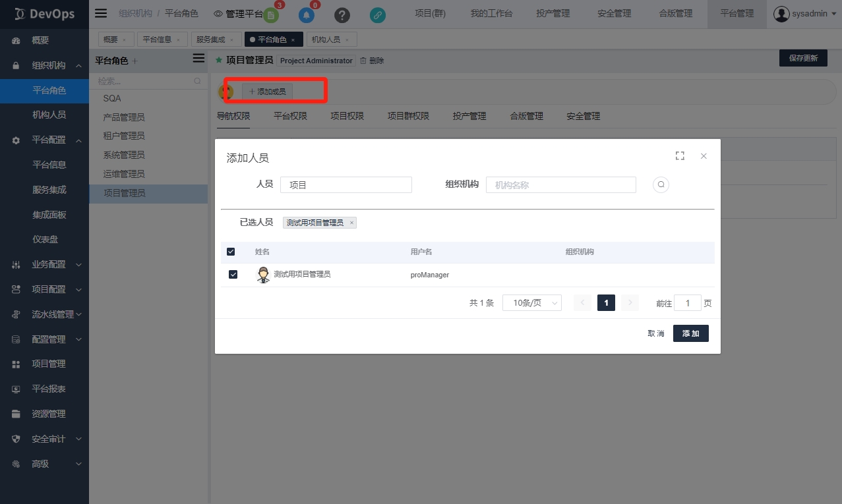Collapse the 平台配置 sidebar section

(78, 140)
